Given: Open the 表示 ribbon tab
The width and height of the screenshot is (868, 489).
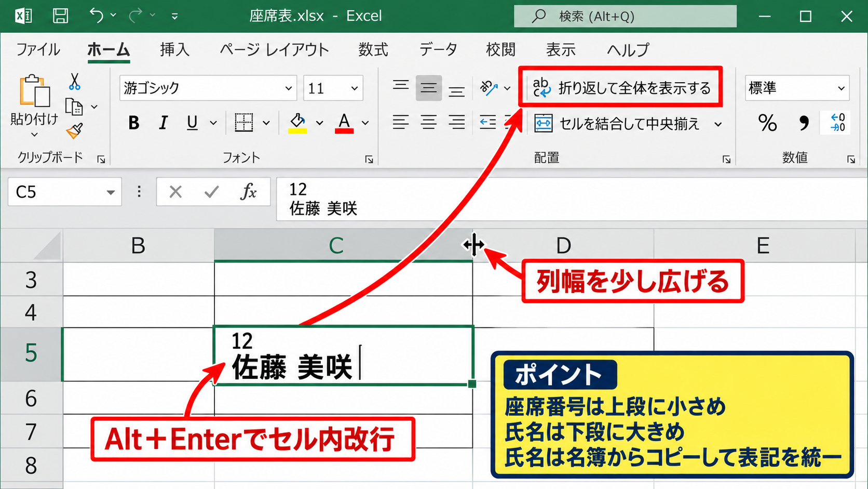Looking at the screenshot, I should point(561,49).
